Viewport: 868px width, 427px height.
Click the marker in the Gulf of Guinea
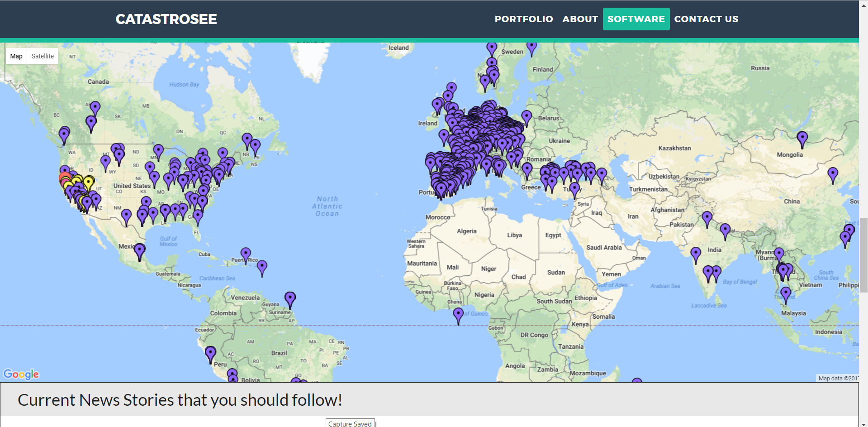point(458,316)
